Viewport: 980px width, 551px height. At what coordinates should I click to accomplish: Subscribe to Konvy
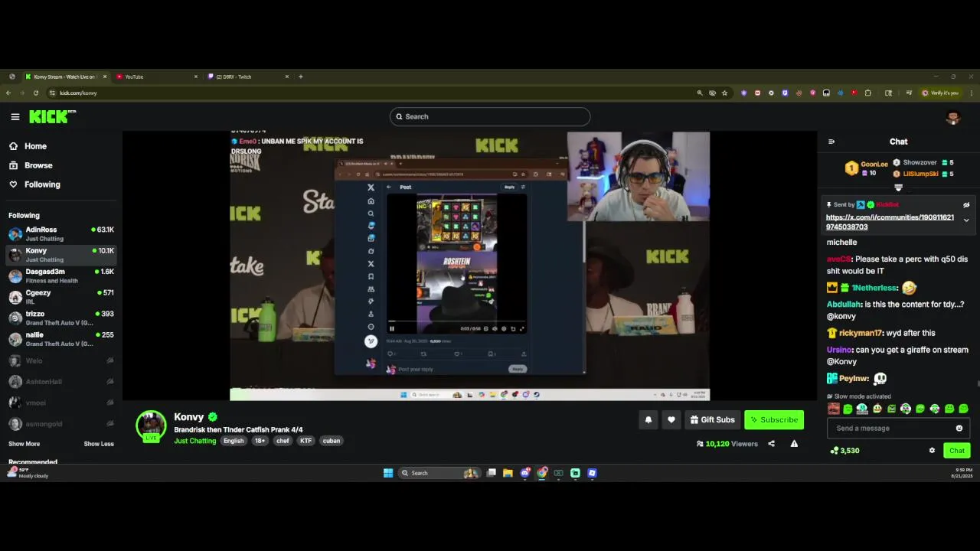coord(774,419)
